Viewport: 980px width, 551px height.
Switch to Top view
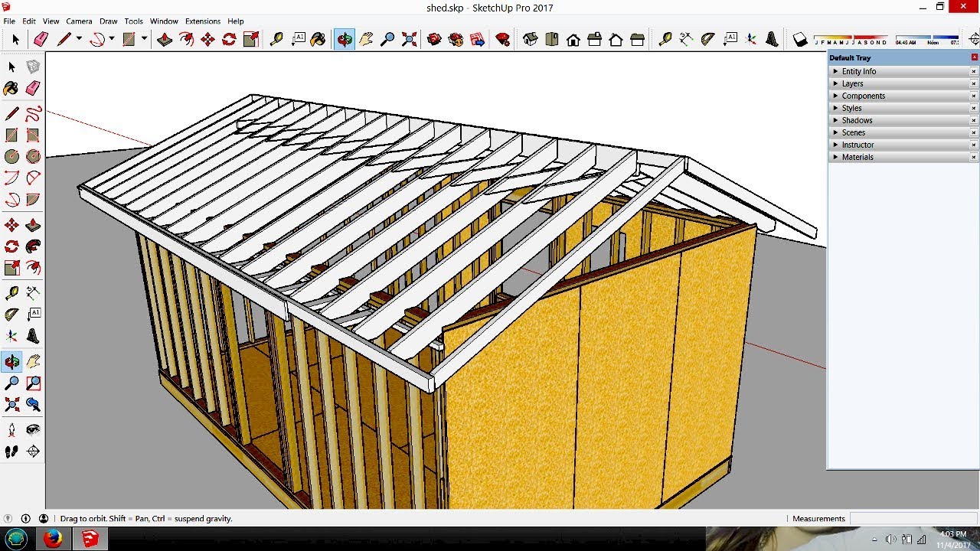click(x=551, y=39)
